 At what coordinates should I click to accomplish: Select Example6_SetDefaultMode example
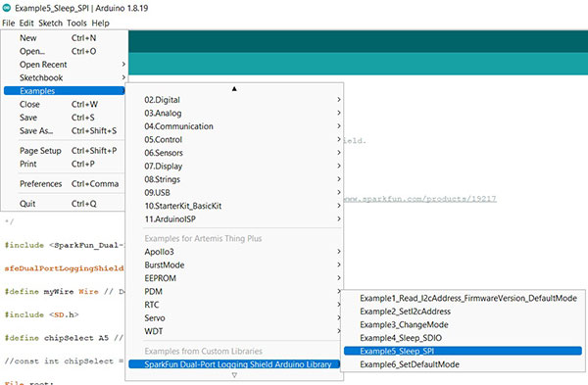point(463,364)
